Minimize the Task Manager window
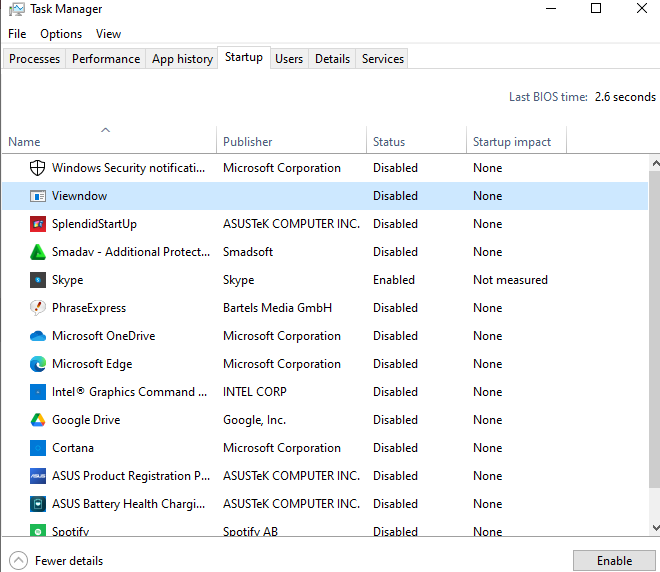Screen dimensions: 660x572 (551, 8)
